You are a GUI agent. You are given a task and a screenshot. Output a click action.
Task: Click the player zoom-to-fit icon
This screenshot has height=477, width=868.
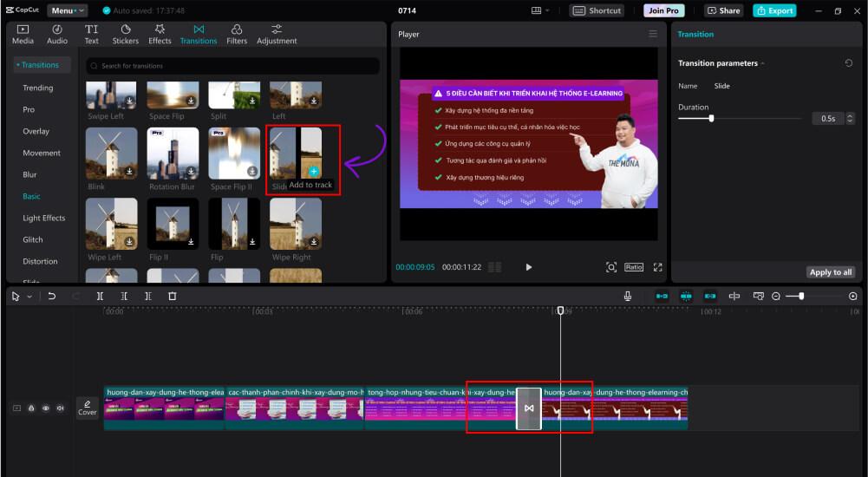(x=611, y=267)
